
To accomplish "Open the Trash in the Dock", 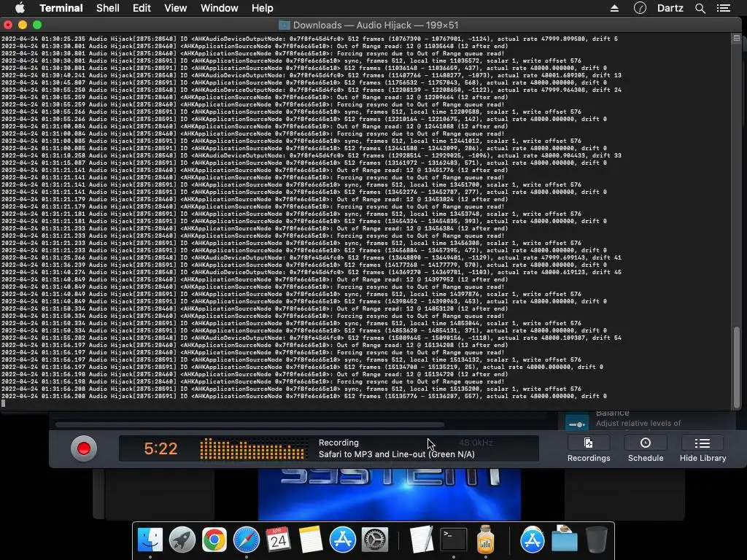I will [596, 540].
